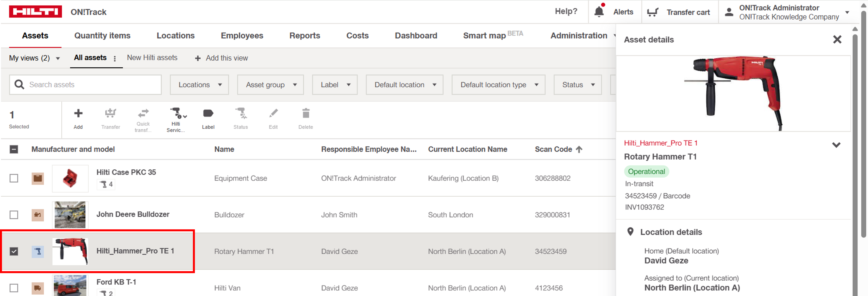This screenshot has height=296, width=868.
Task: Open the Transfer cart icon
Action: tap(653, 12)
